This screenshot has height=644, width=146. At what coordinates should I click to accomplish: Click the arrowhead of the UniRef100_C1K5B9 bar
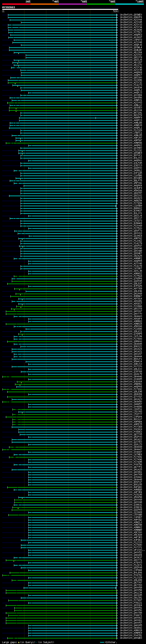coord(116,206)
